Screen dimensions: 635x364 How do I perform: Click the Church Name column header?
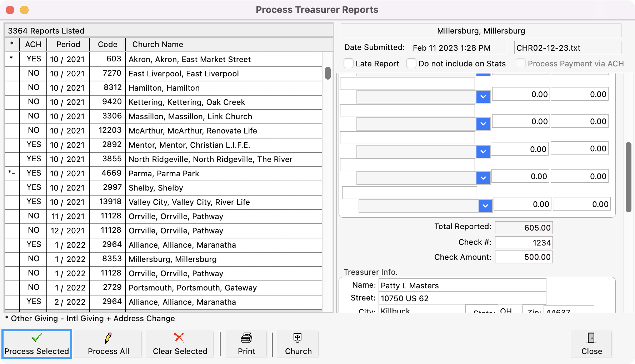coord(157,44)
